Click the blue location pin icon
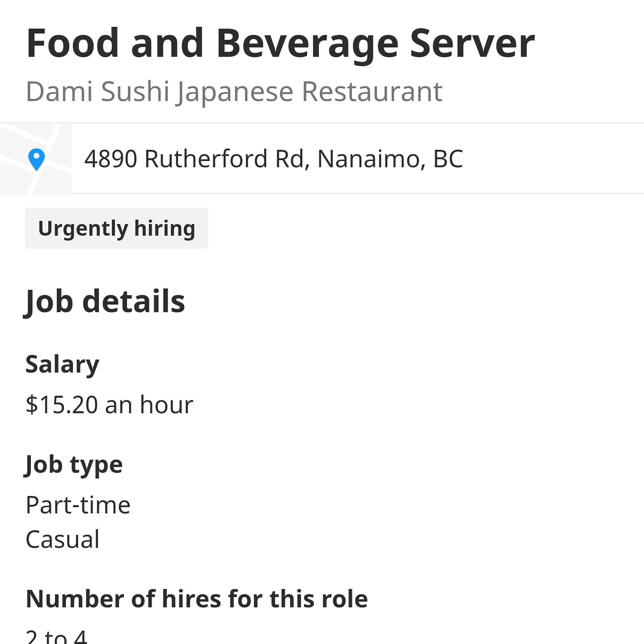This screenshot has height=644, width=644. point(36,159)
